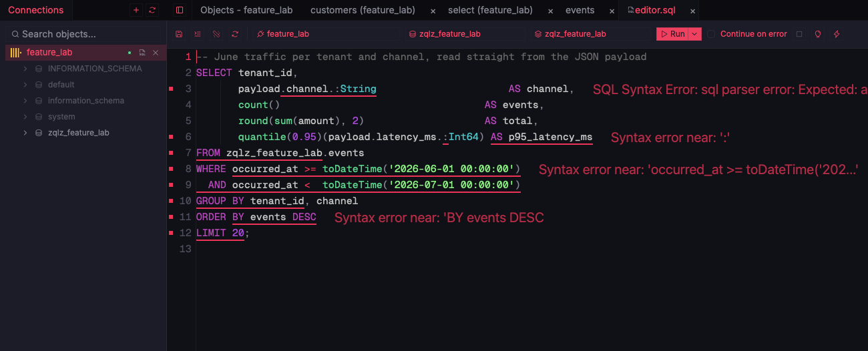Click the stop square icon in the toolbar
The height and width of the screenshot is (351, 868).
799,34
